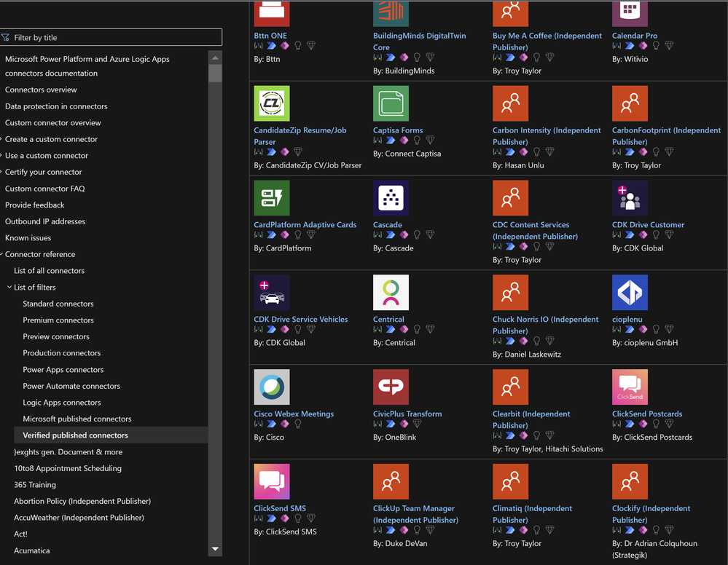Viewport: 728px width, 565px height.
Task: Open the CandidateZip Resume/Job Parser logo icon
Action: coord(272,103)
